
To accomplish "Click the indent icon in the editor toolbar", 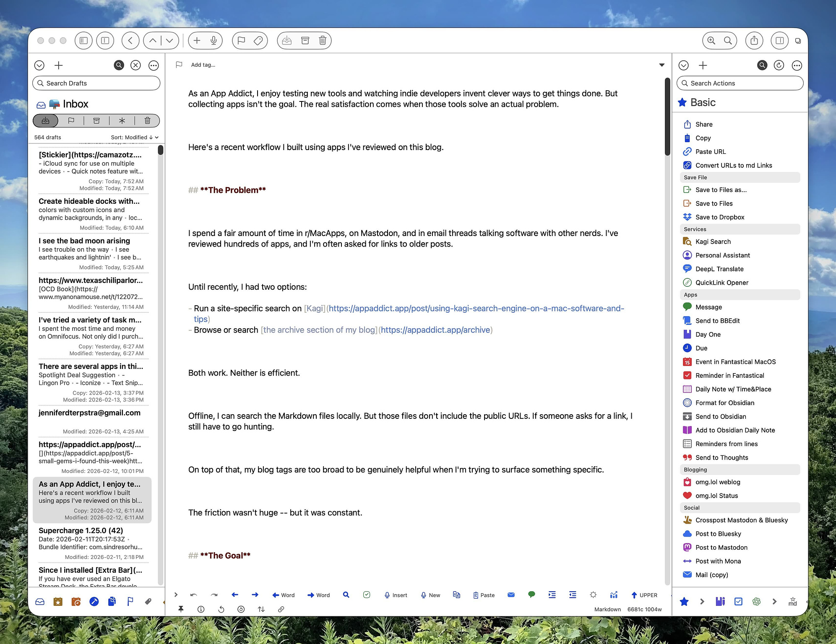I will tap(552, 595).
